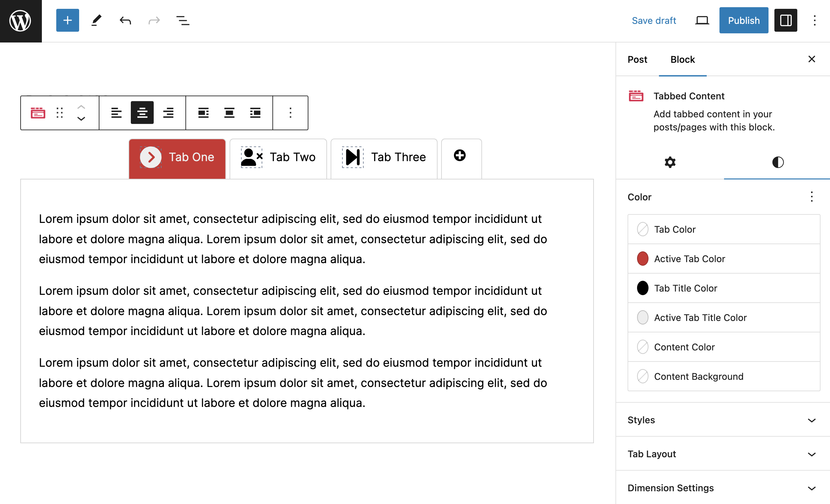This screenshot has width=830, height=504.
Task: Align tabs left
Action: pos(116,113)
